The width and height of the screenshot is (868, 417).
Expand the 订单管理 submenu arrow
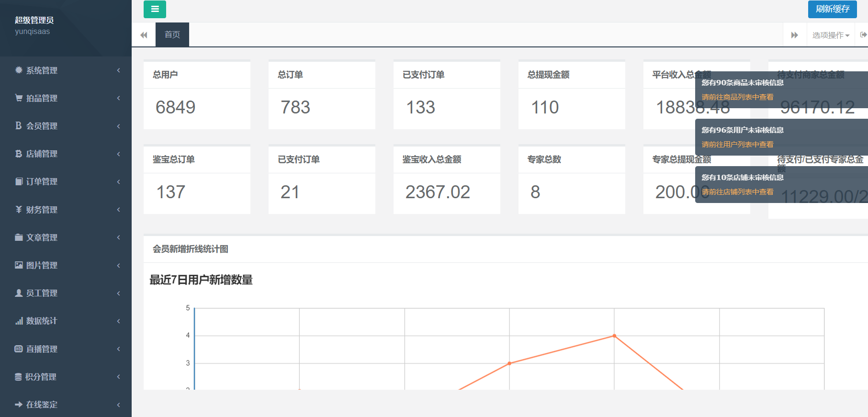tap(118, 181)
